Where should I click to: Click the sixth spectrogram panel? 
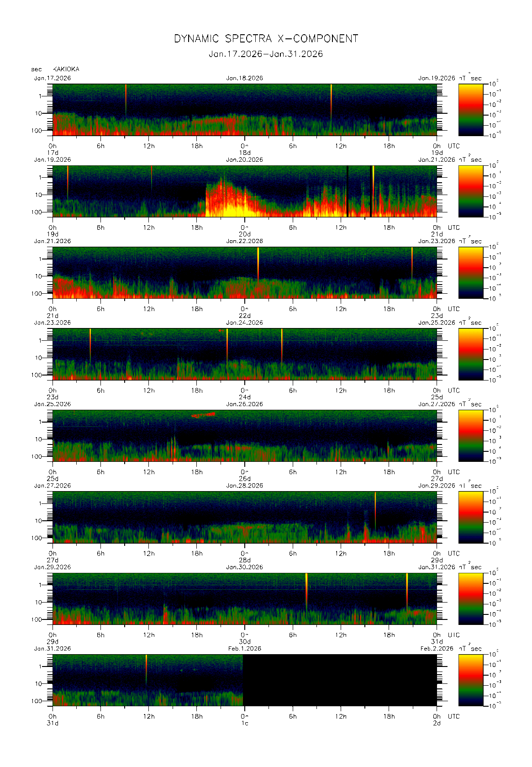click(x=244, y=517)
